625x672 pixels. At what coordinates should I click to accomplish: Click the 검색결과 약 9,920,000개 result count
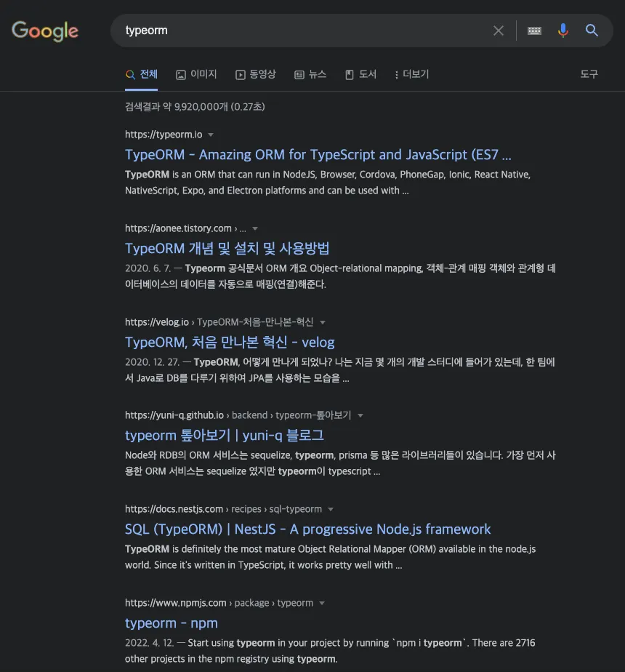point(195,107)
